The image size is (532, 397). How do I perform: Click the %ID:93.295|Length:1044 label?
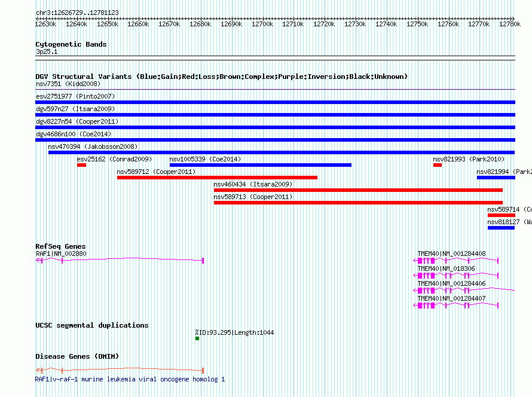click(234, 332)
